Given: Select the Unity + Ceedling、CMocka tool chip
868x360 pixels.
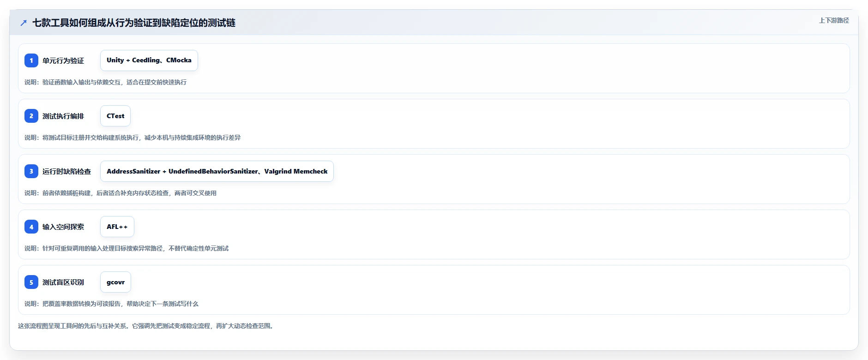Looking at the screenshot, I should pos(149,60).
